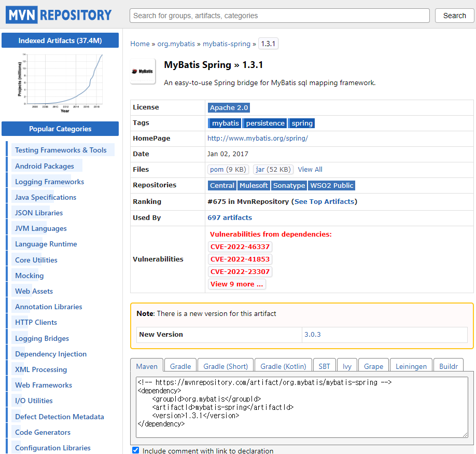Click the 1.3.1 version breadcrumb badge
Image resolution: width=476 pixels, height=454 pixels.
(268, 44)
